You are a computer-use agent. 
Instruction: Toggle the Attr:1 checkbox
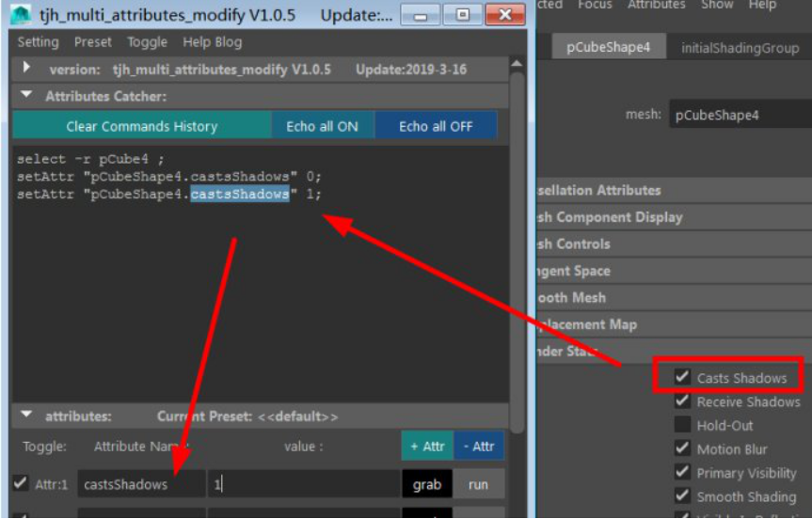pos(21,483)
